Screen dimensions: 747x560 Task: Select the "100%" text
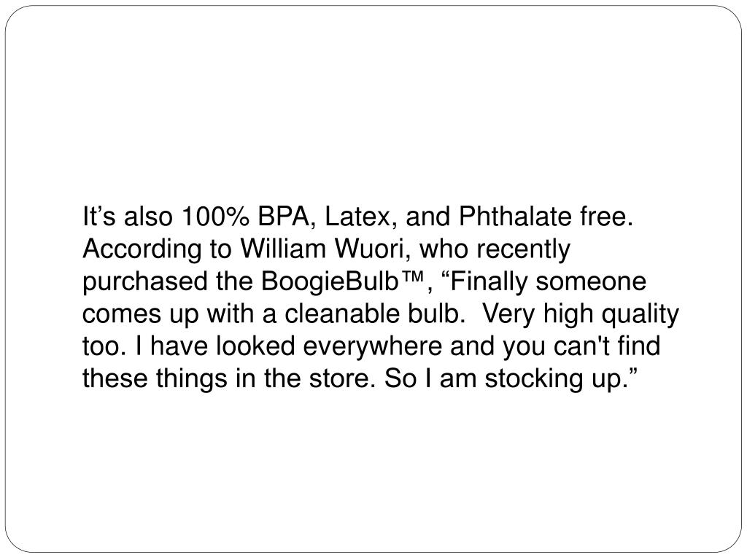pos(215,216)
